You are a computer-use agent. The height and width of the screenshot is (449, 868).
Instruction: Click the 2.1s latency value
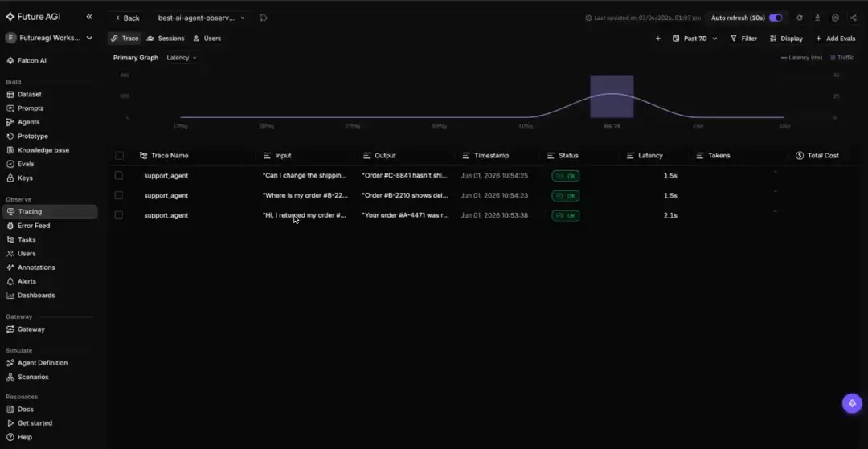tap(670, 215)
